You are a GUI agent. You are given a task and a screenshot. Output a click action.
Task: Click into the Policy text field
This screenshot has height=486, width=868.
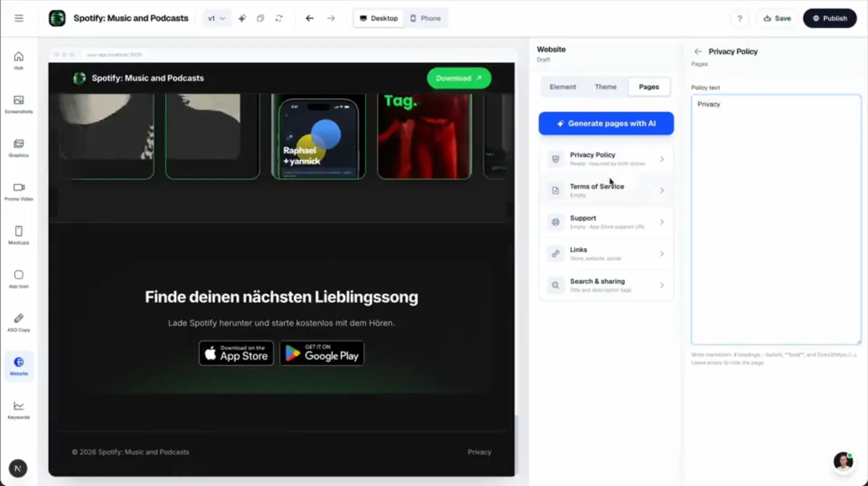776,220
